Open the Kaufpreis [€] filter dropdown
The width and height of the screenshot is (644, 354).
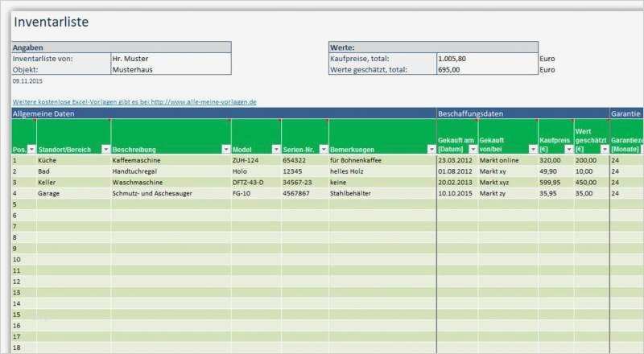coord(569,150)
